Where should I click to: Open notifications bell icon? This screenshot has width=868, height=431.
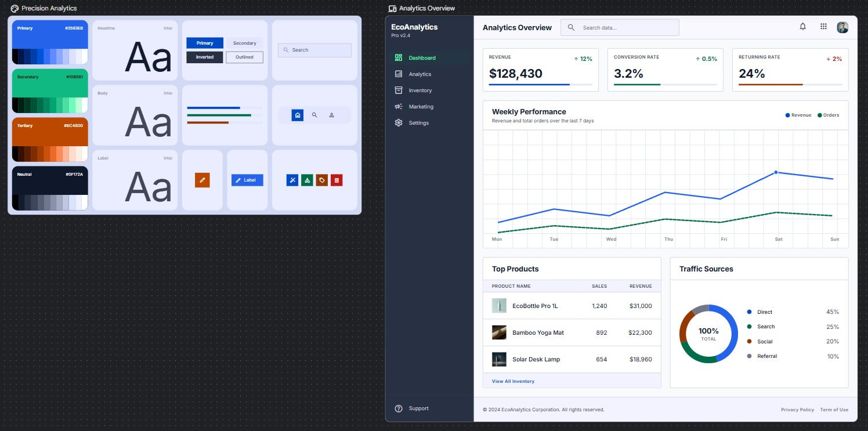coord(803,27)
